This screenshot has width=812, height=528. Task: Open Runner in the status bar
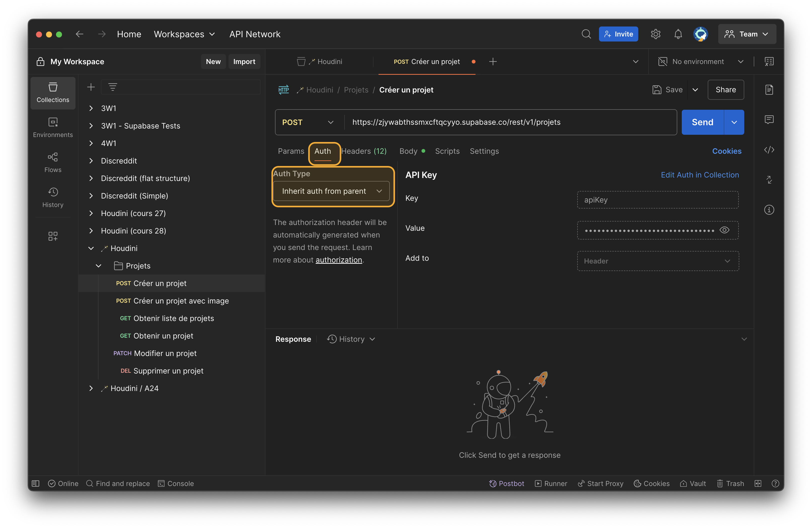[551, 483]
